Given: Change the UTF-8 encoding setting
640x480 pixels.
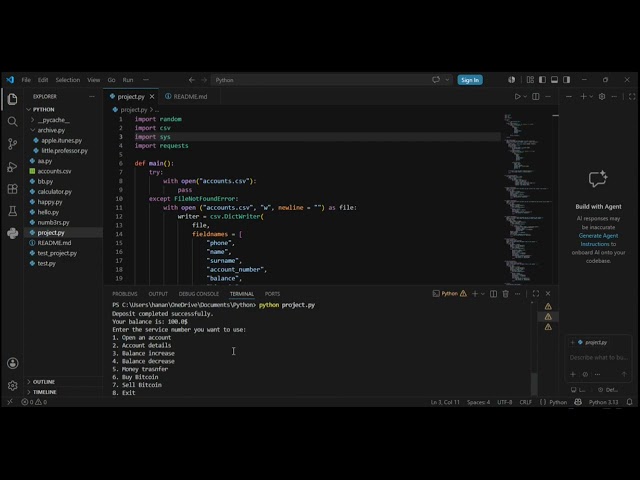Looking at the screenshot, I should point(504,402).
